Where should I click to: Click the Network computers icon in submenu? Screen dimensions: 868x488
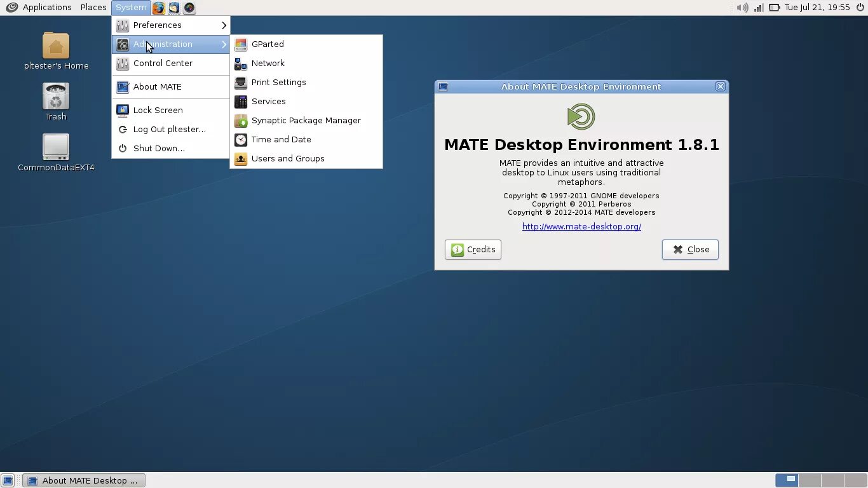(x=241, y=64)
